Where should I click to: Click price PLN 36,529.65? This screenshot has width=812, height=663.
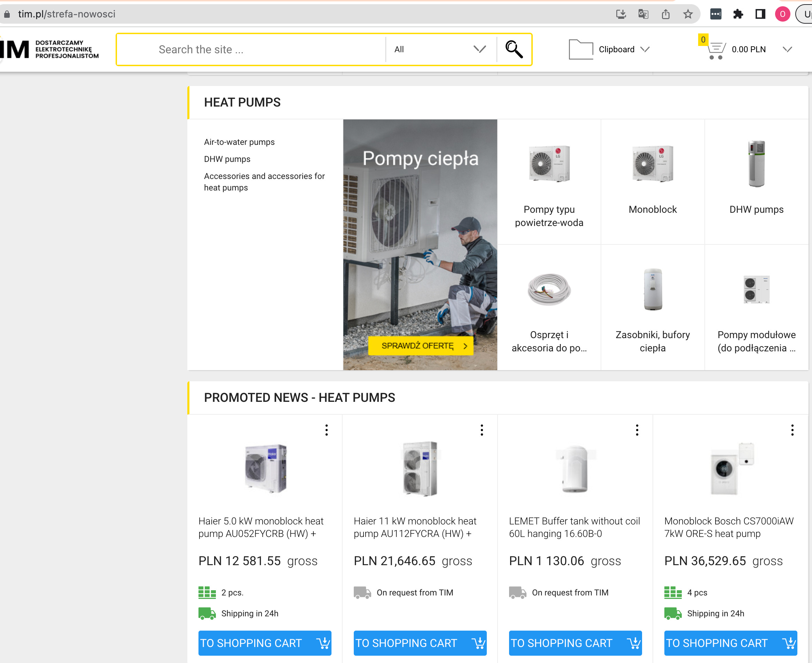click(x=705, y=561)
